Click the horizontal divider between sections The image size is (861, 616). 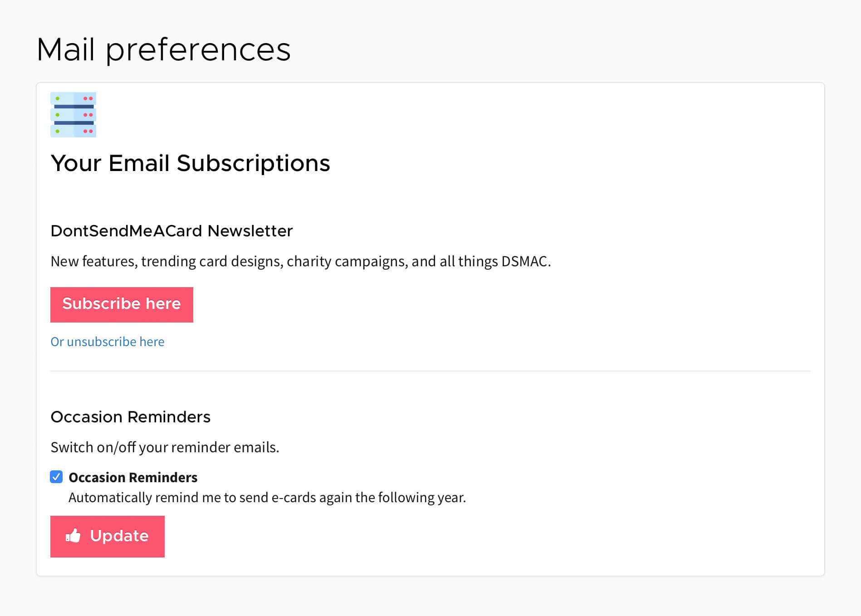(430, 371)
